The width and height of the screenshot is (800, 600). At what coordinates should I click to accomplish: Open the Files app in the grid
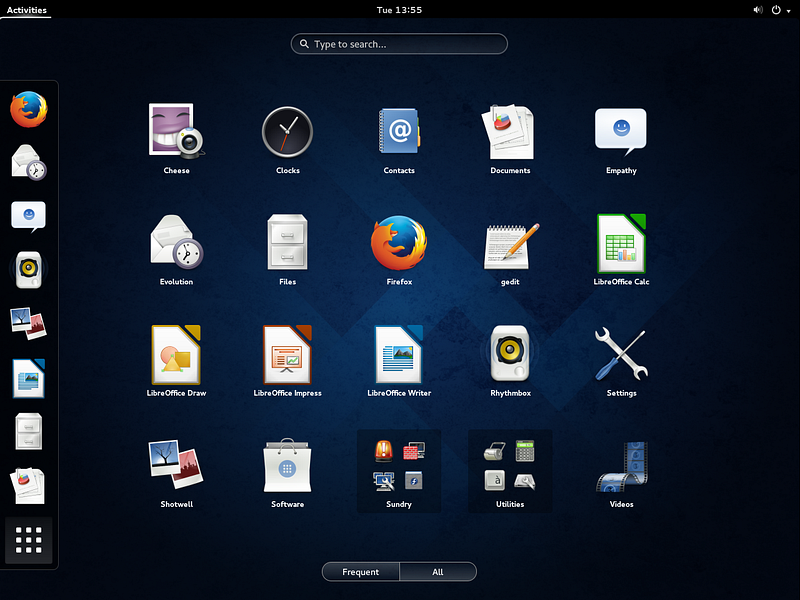pos(287,250)
